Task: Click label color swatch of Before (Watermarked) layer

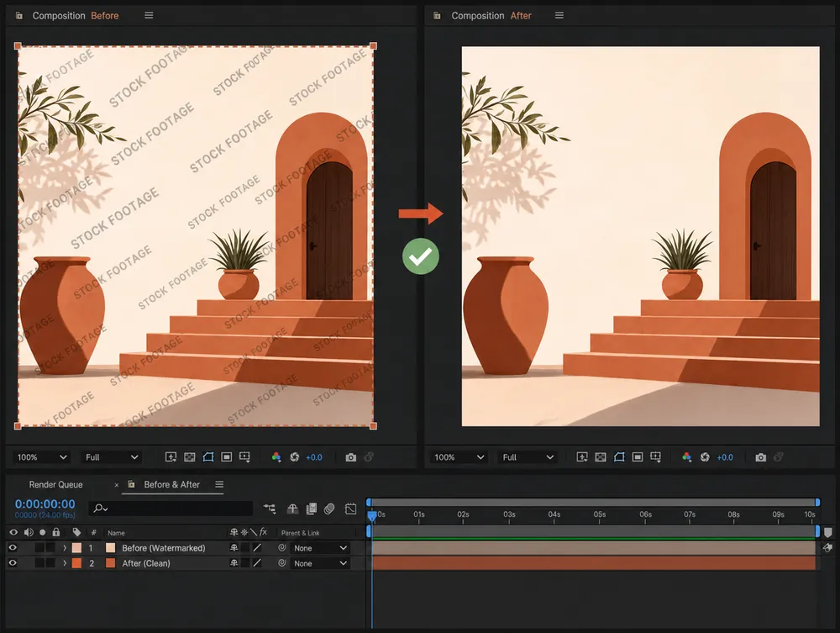Action: coord(76,548)
